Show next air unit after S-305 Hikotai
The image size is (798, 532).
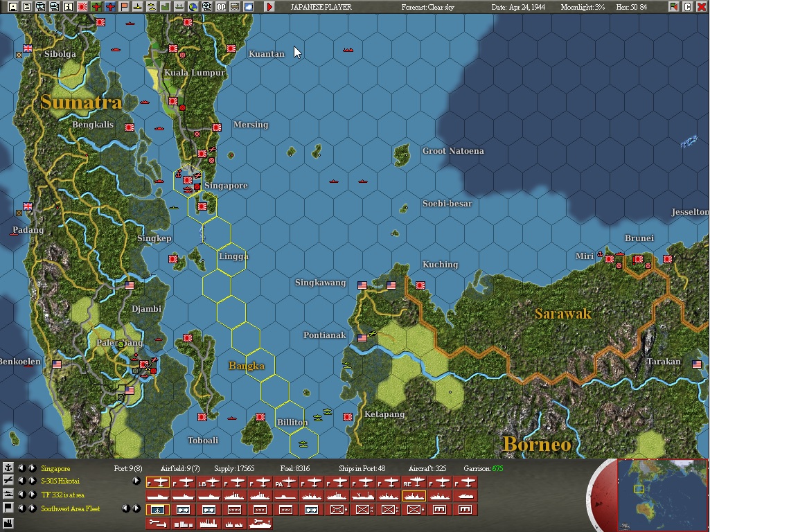click(32, 481)
